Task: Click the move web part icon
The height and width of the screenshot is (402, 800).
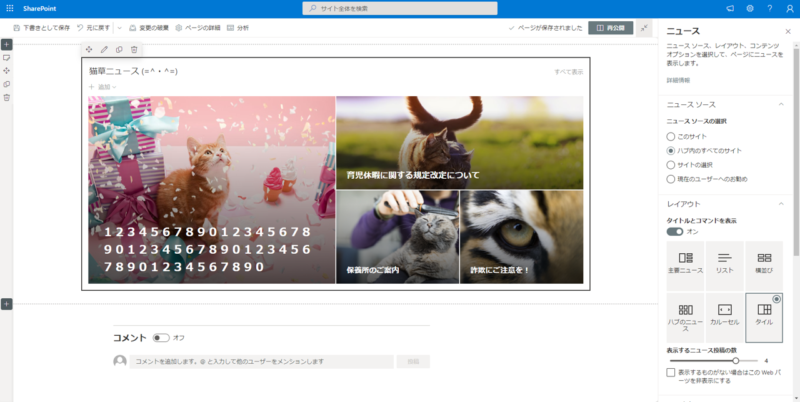Action: coord(89,49)
